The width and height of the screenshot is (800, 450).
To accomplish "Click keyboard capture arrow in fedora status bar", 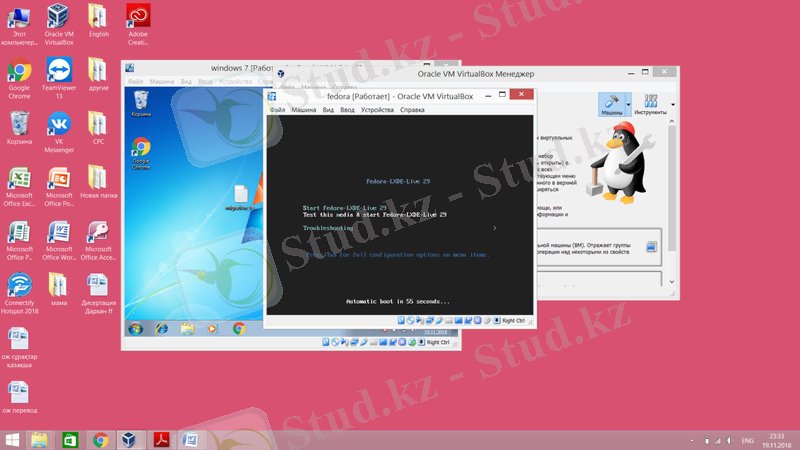I will pos(497,320).
